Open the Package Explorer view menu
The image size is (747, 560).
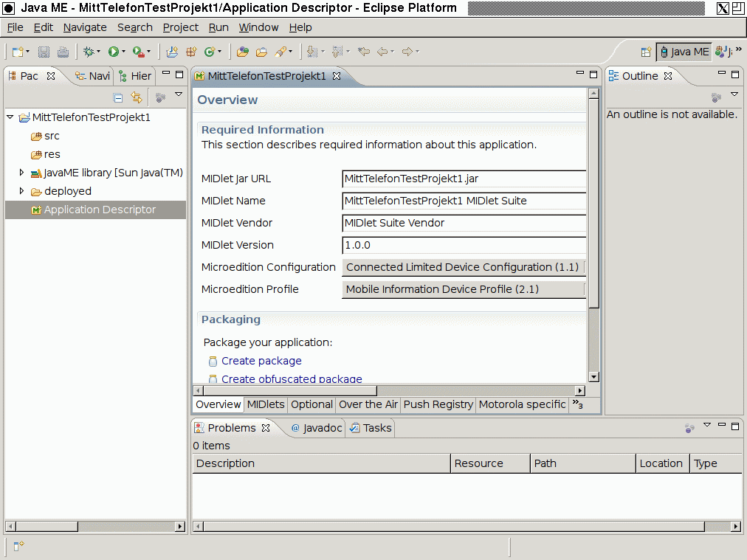point(179,94)
